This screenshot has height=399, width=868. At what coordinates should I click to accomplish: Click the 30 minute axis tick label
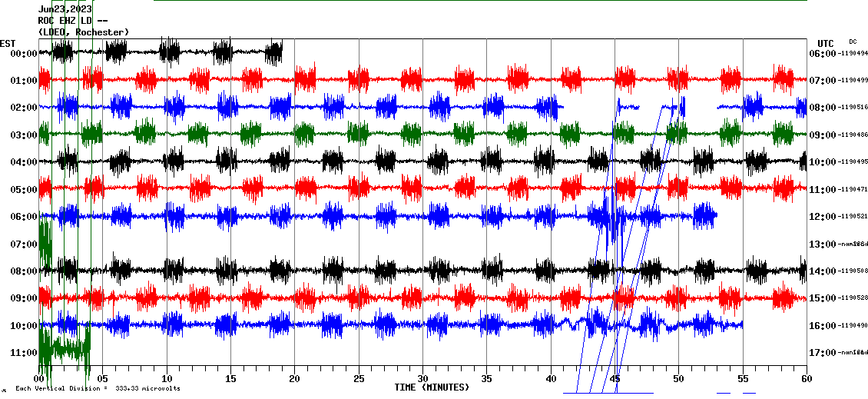(x=422, y=379)
